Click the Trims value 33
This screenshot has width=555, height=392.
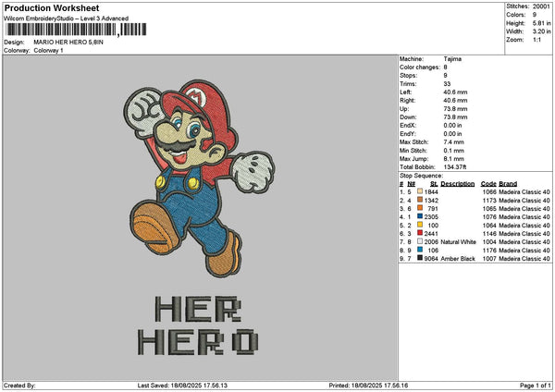pos(447,84)
